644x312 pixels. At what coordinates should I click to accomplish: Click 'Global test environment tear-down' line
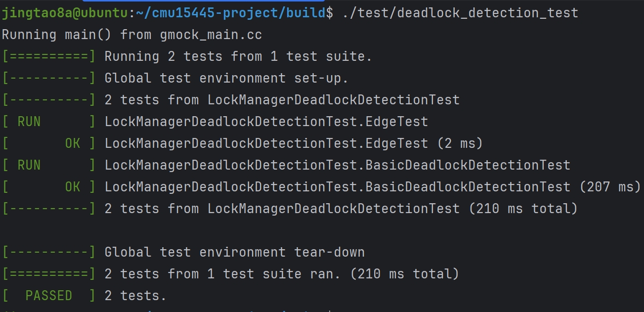point(235,252)
